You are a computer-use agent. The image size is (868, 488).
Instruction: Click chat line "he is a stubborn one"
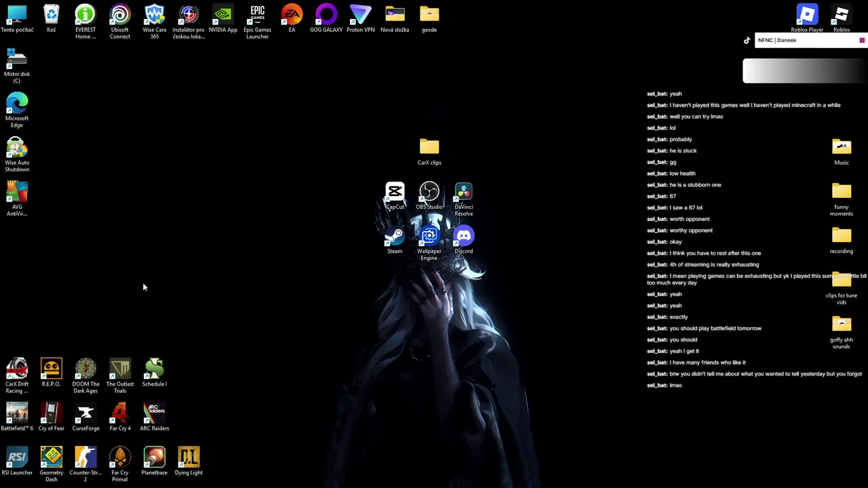click(x=684, y=185)
